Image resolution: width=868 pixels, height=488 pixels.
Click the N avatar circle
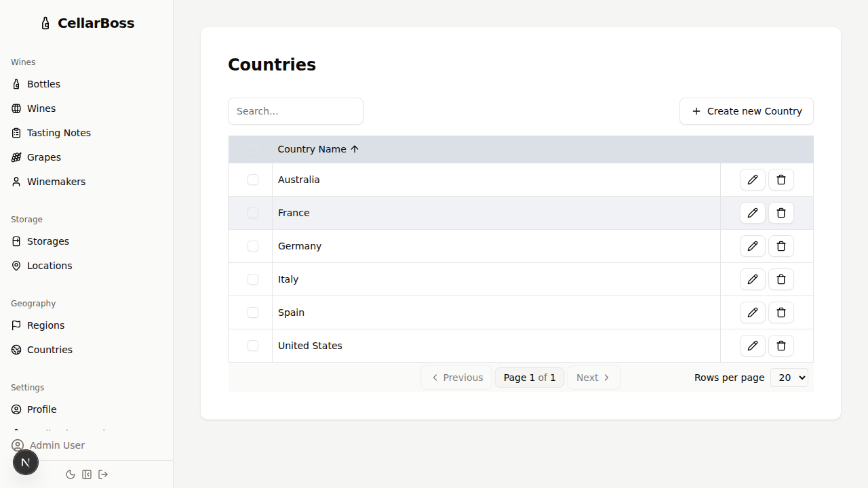26,462
